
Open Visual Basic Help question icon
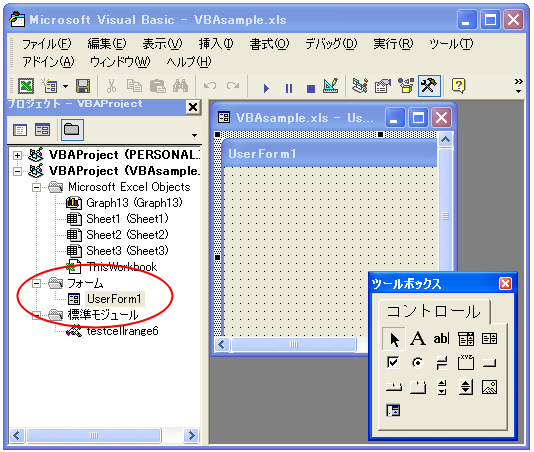click(458, 86)
